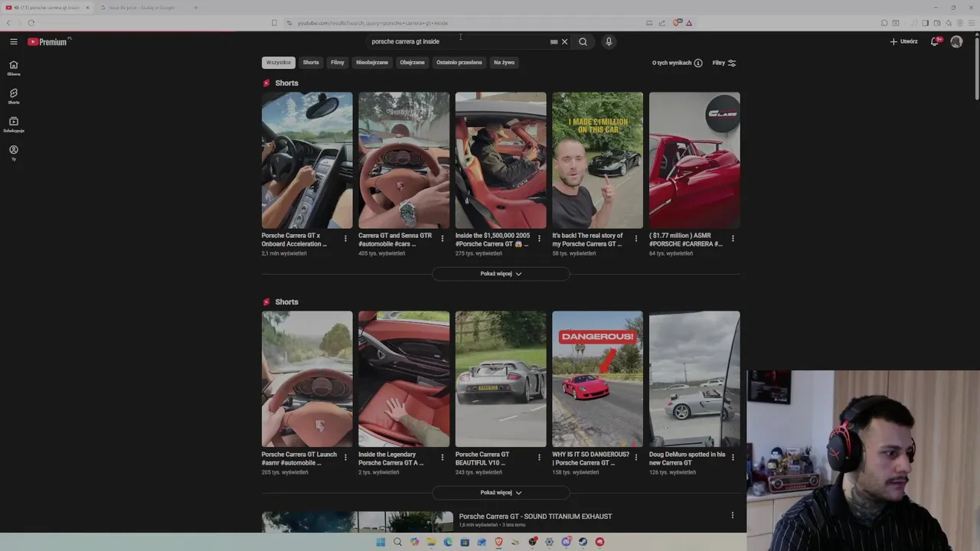The width and height of the screenshot is (980, 551).
Task: Open Shorts from the left sidebar
Action: pos(13,96)
